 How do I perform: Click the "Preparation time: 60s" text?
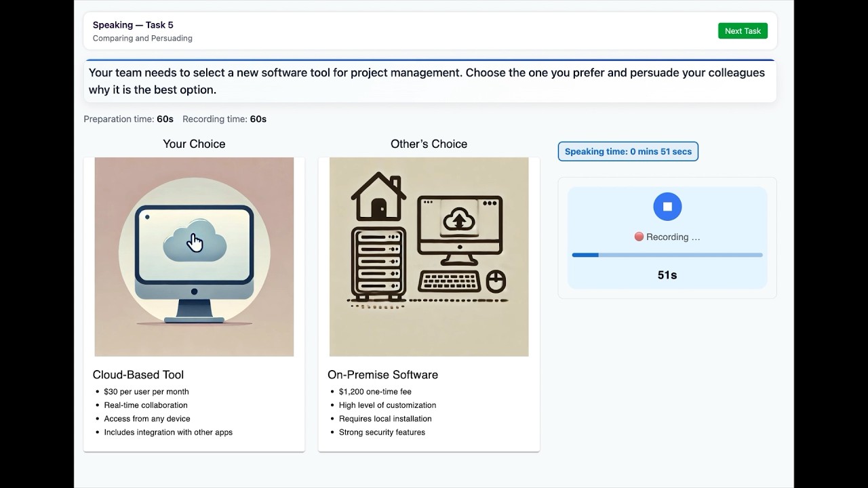click(129, 119)
